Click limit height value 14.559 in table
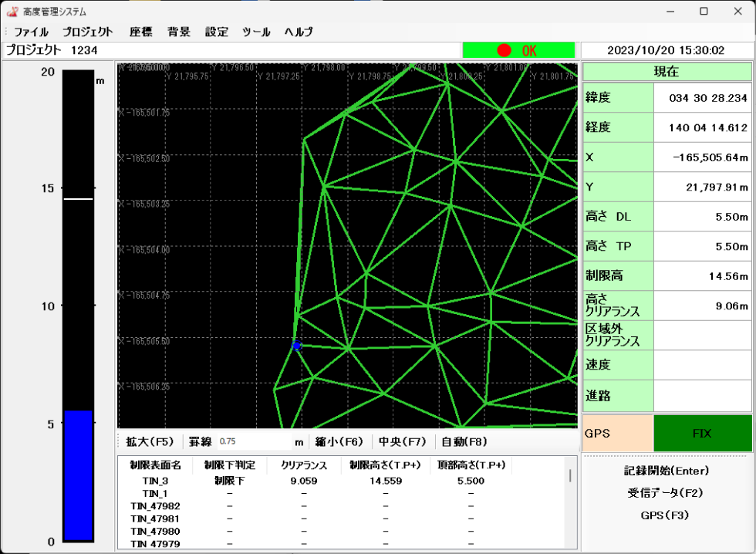This screenshot has width=756, height=554. [386, 481]
